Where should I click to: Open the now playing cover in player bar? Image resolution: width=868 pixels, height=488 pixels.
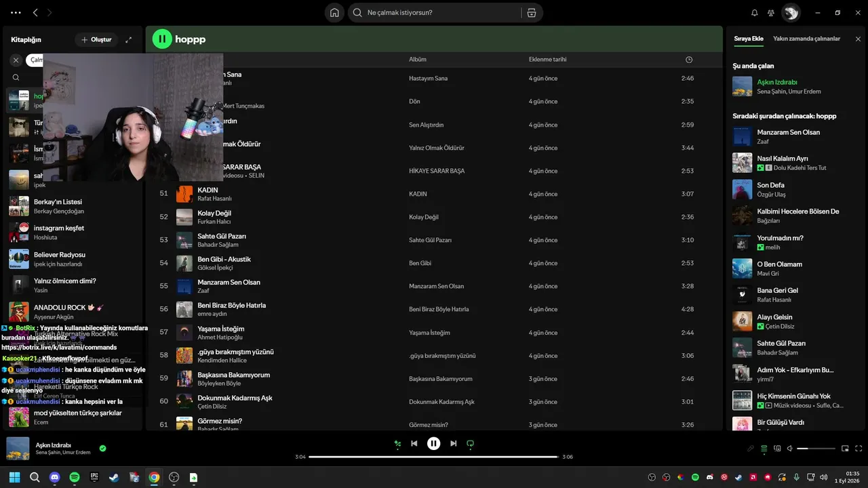18,448
